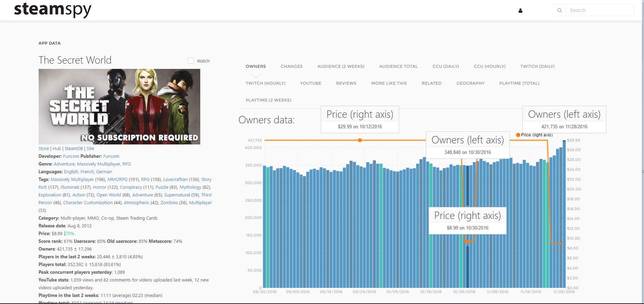Click the 70% discount indicator
Screen dimensions: 644x304
click(69, 234)
